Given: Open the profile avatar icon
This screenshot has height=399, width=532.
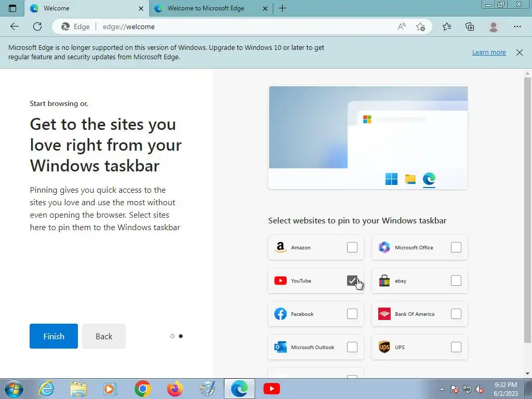Looking at the screenshot, I should click(494, 26).
